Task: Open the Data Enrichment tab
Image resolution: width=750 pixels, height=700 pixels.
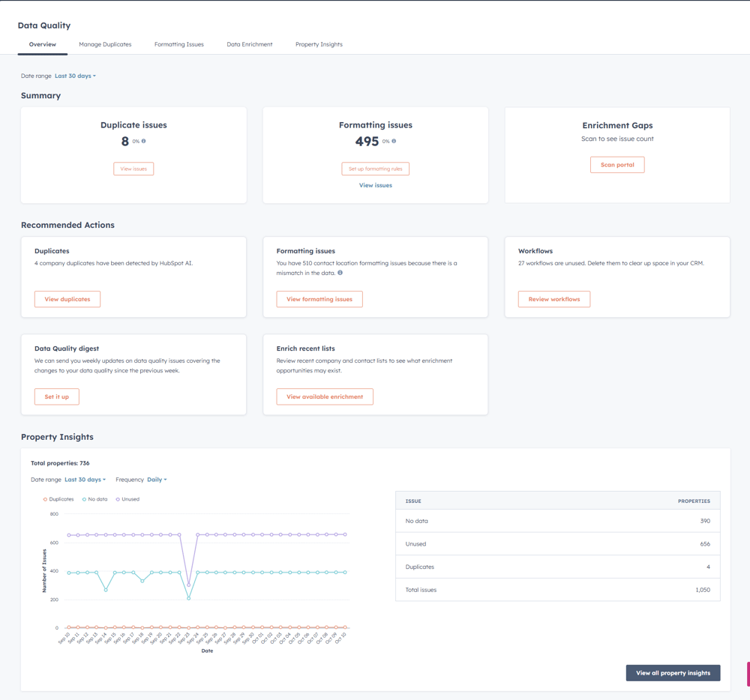Action: (250, 44)
